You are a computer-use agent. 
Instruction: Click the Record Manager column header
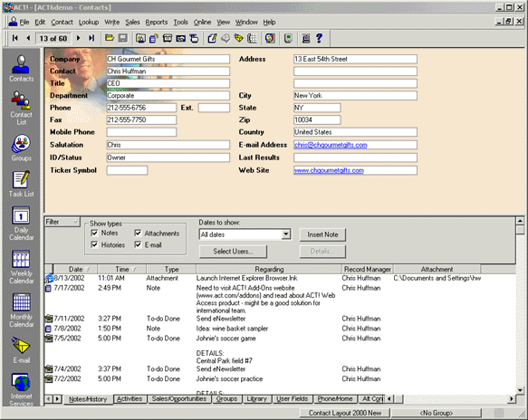[x=368, y=269]
